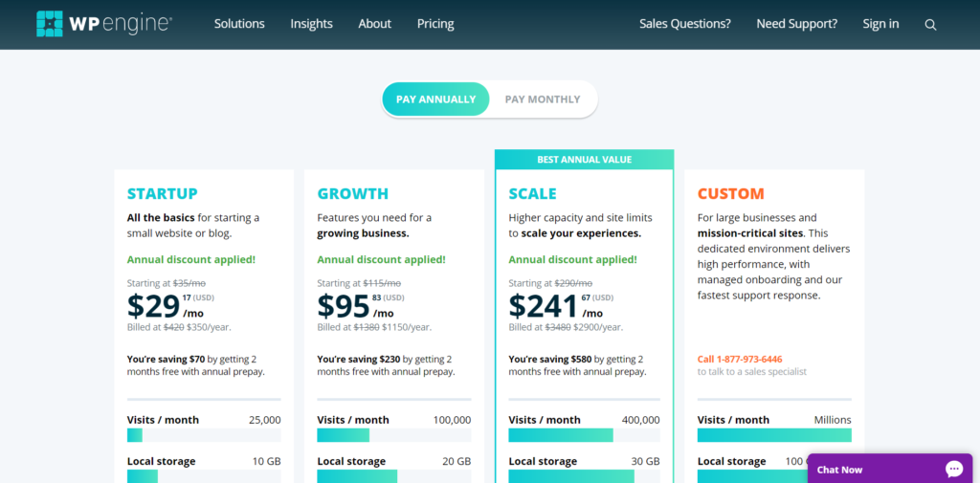Viewport: 980px width, 483px height.
Task: Click the 20 GB storage value
Action: pos(456,461)
